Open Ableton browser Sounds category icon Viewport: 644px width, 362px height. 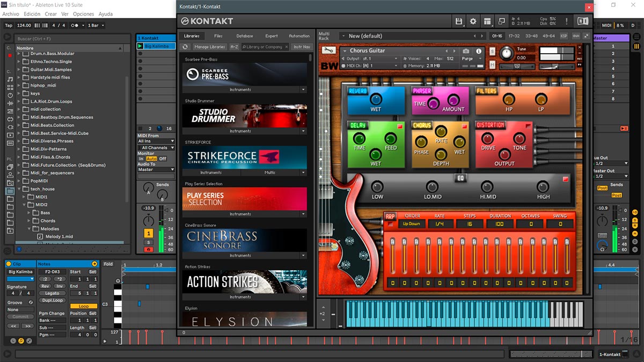pyautogui.click(x=10, y=80)
